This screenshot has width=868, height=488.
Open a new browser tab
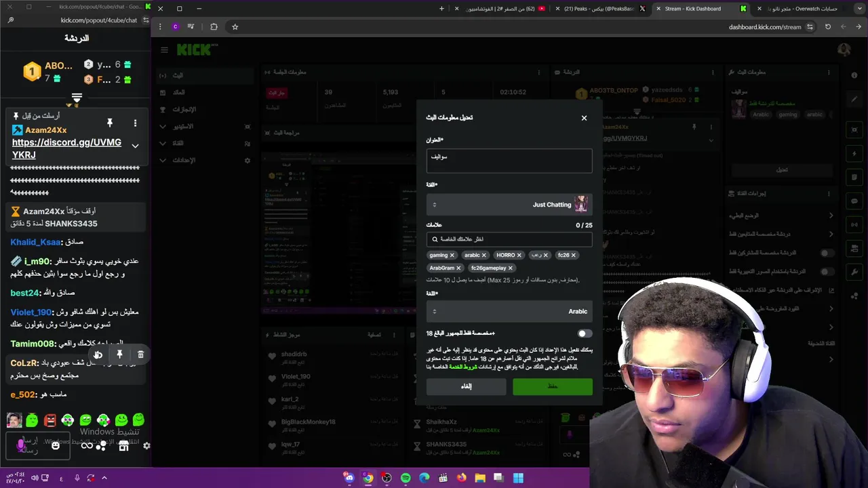coord(441,9)
